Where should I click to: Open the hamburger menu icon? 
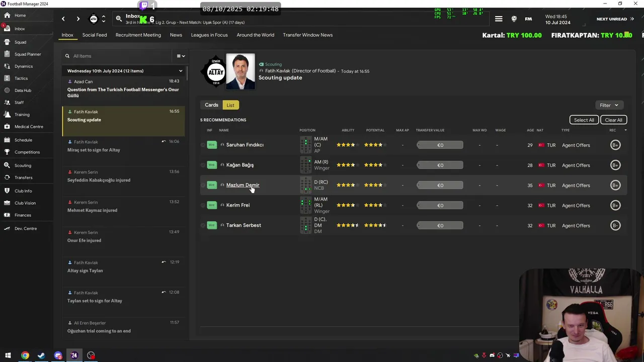point(499,19)
